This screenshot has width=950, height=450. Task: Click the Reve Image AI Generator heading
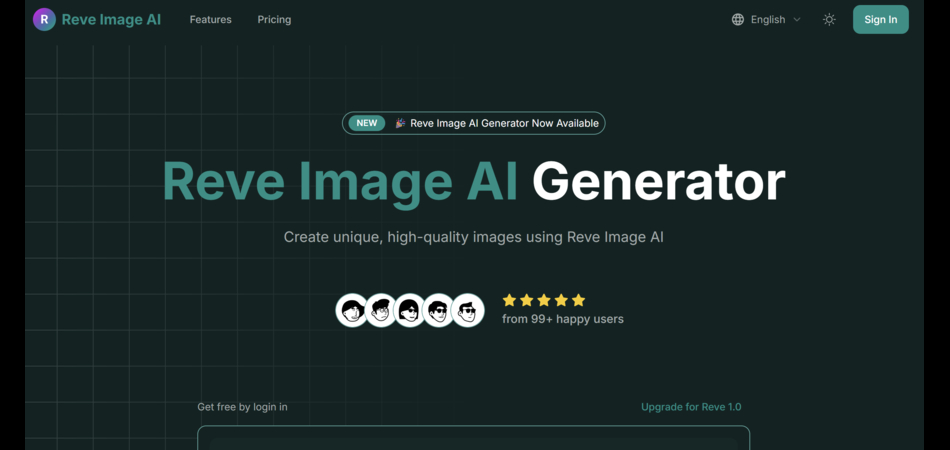(x=474, y=182)
